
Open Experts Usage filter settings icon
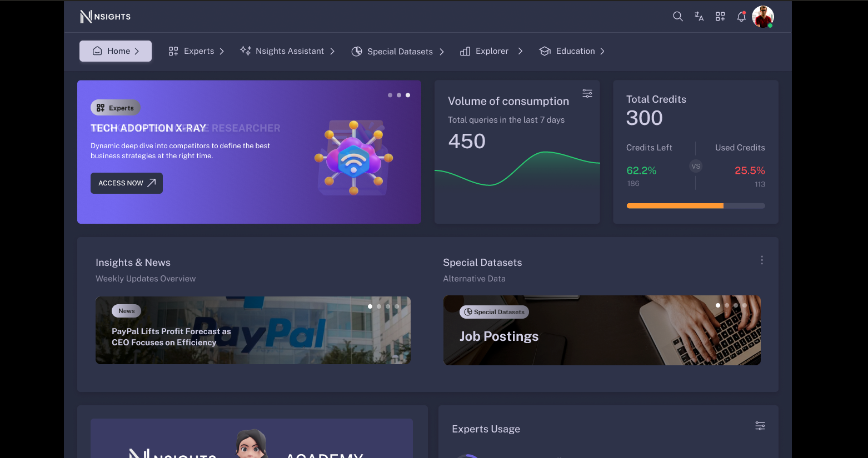click(760, 426)
